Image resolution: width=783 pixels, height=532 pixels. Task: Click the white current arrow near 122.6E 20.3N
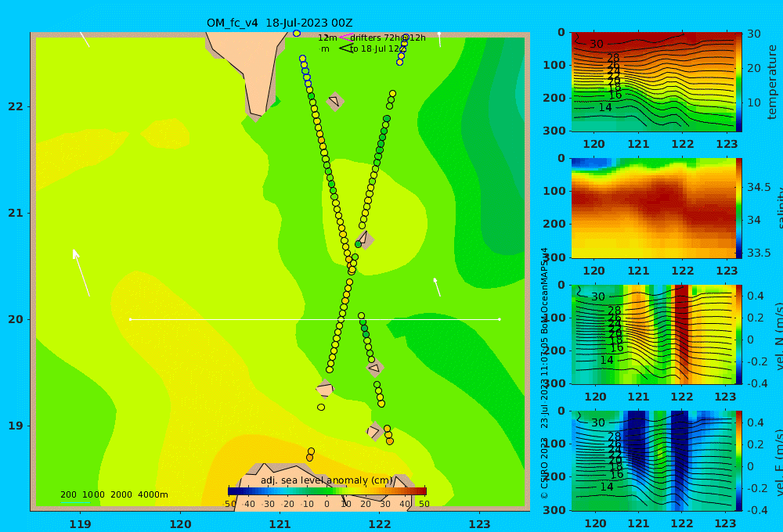(437, 287)
